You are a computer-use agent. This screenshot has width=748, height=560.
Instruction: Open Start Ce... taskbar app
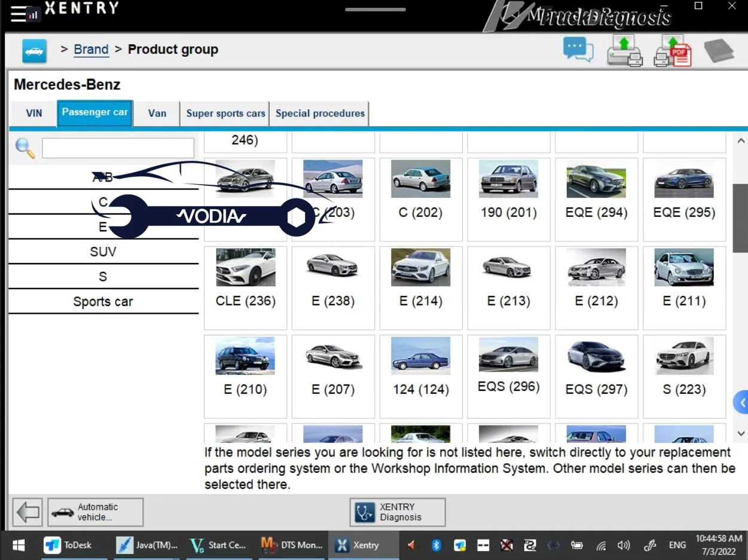[218, 545]
